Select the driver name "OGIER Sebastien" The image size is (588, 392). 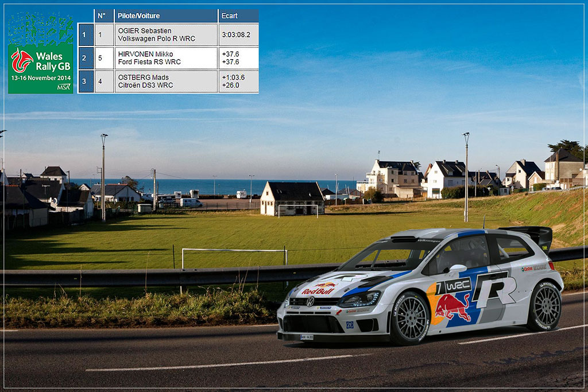(x=144, y=31)
